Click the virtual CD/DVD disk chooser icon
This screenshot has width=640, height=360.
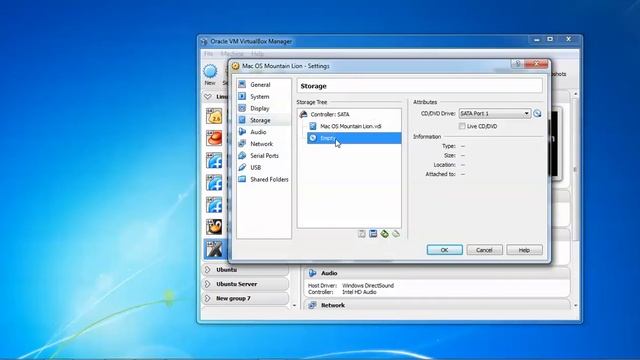(x=537, y=113)
